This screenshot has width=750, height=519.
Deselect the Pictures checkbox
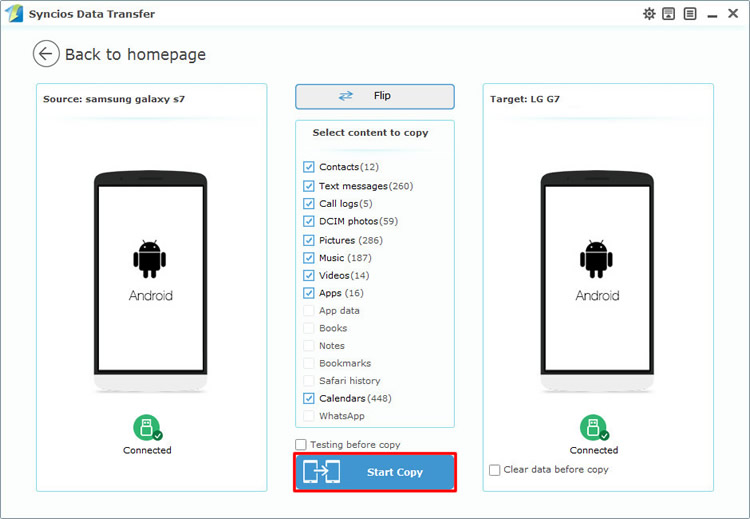[x=309, y=240]
